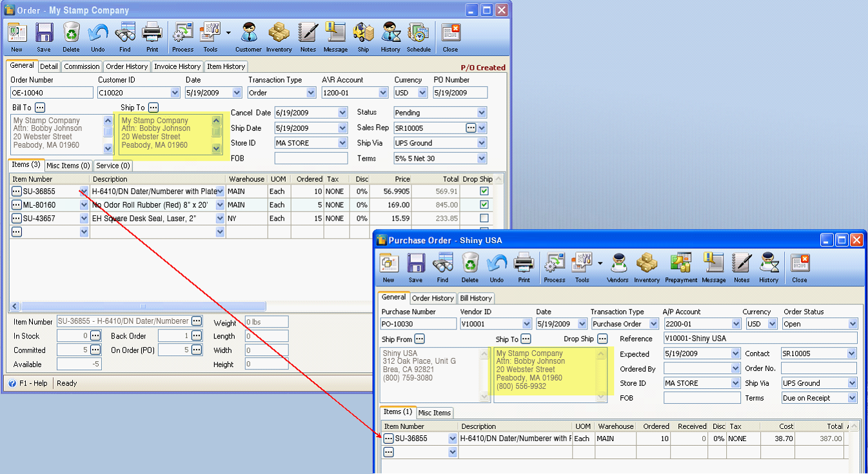868x474 pixels.
Task: Click Save icon in Purchase Order window
Action: 416,263
